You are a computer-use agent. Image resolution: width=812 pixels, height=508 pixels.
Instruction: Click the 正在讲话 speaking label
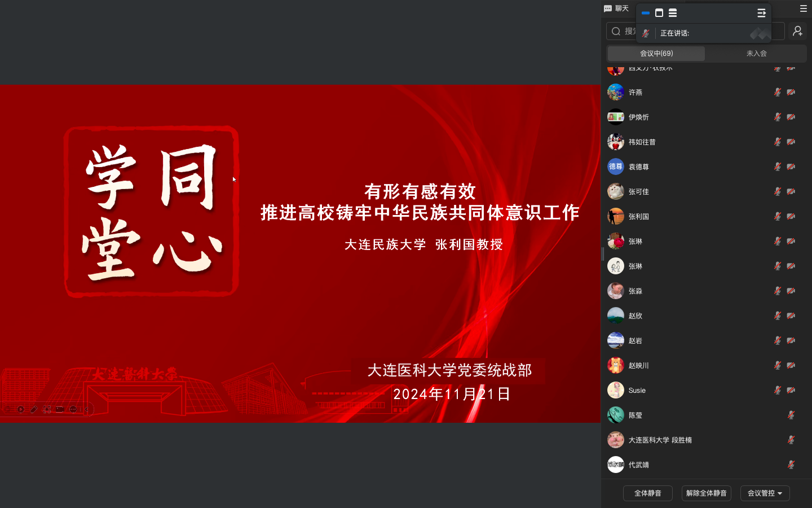[675, 33]
